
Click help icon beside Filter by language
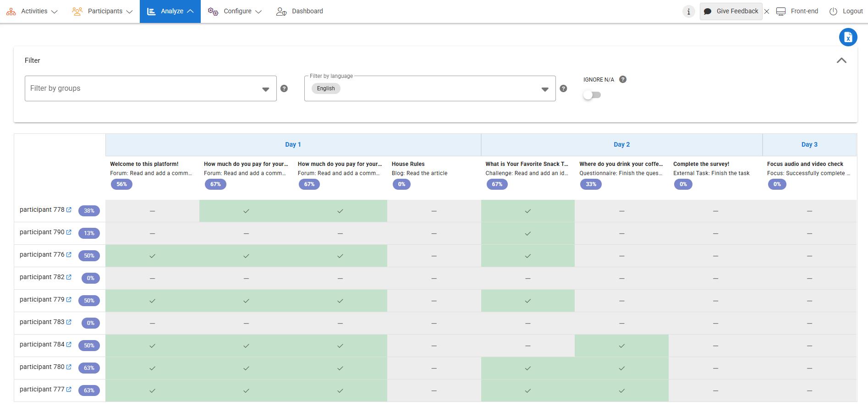click(x=563, y=88)
